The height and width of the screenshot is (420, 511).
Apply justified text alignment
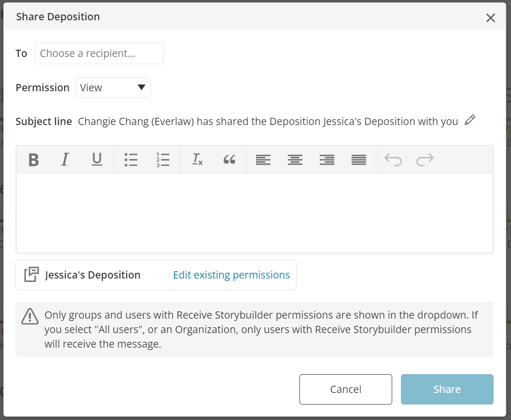click(359, 160)
